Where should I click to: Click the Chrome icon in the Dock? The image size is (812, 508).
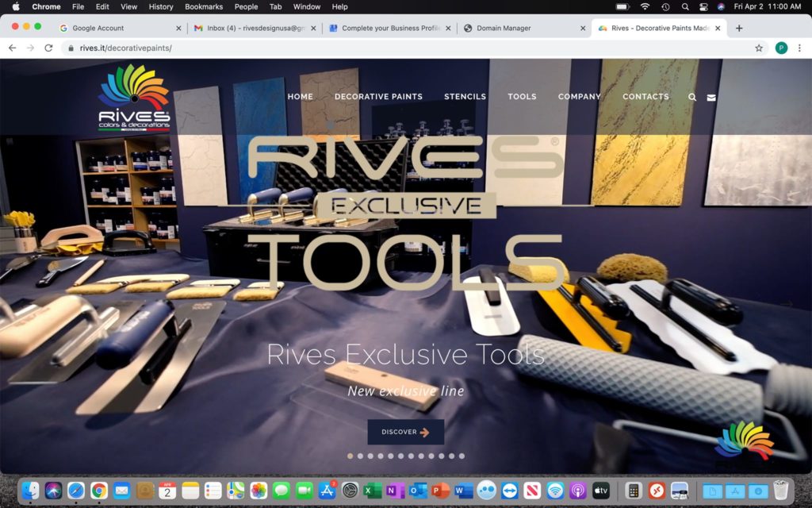pos(99,490)
